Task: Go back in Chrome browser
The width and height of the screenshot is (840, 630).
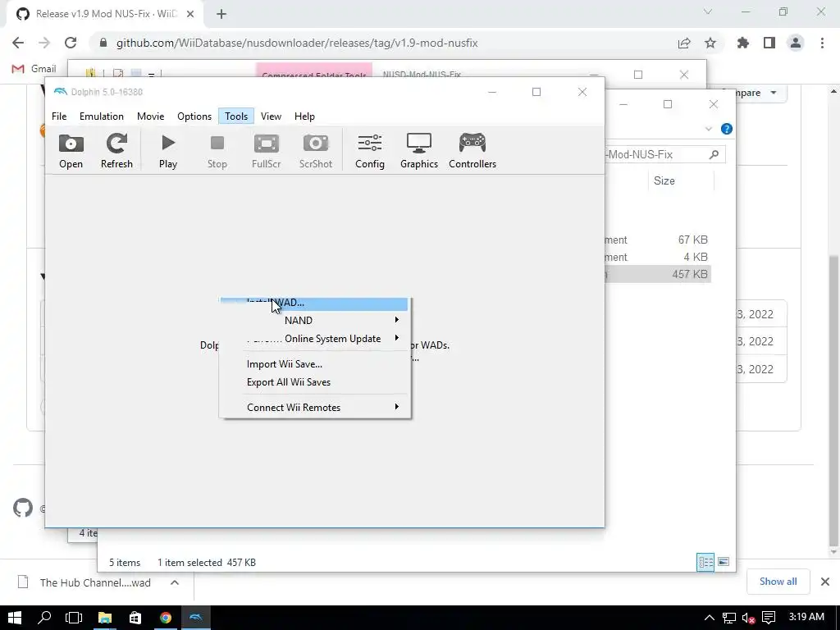Action: [18, 43]
